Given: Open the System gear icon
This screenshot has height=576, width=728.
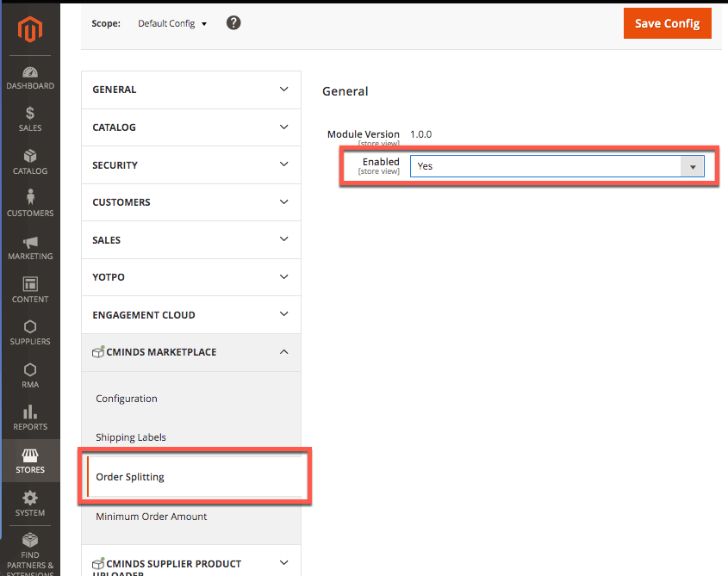Looking at the screenshot, I should coord(30,498).
